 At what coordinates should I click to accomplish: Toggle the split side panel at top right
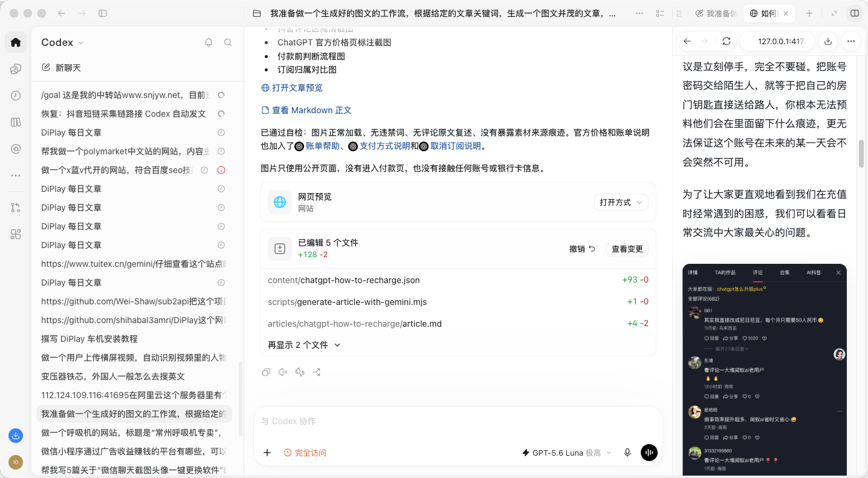coord(855,13)
